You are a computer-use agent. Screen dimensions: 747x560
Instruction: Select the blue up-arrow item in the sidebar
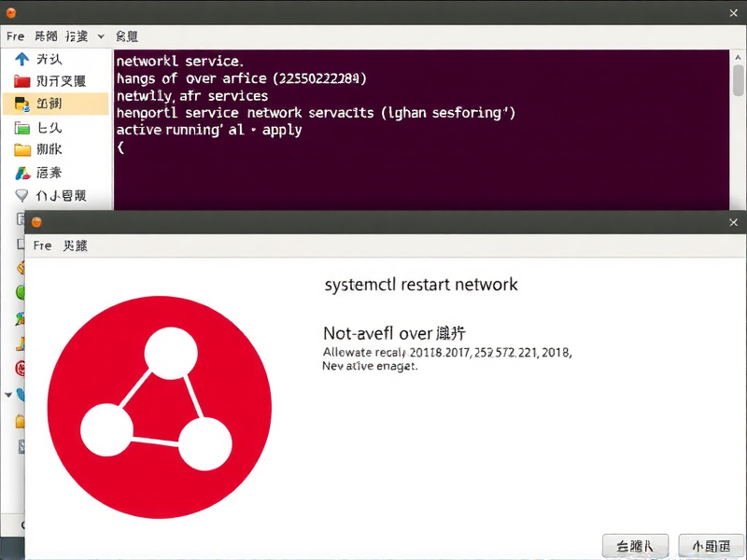(x=21, y=59)
